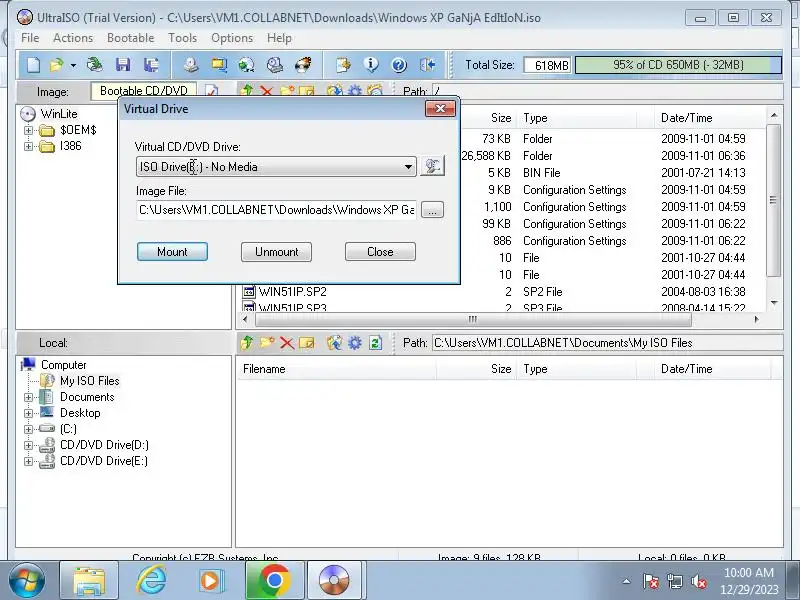Click the Add-to-image arrow icon in Local toolbar

coord(334,343)
